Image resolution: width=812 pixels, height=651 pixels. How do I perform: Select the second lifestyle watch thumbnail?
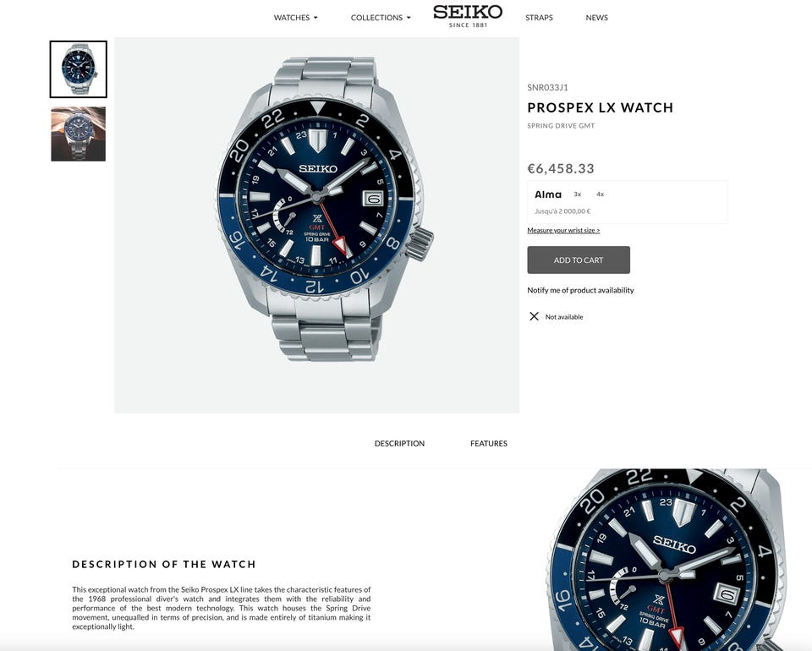[78, 134]
